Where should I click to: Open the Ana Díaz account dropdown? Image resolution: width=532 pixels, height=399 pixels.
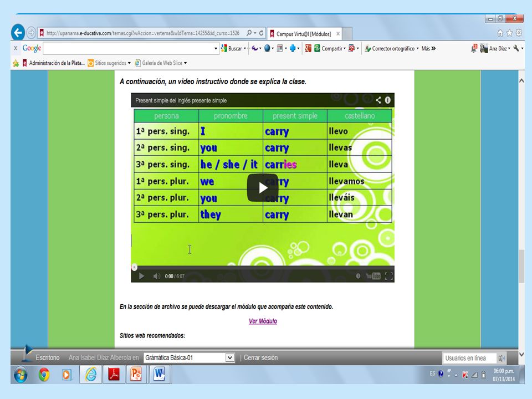[495, 49]
